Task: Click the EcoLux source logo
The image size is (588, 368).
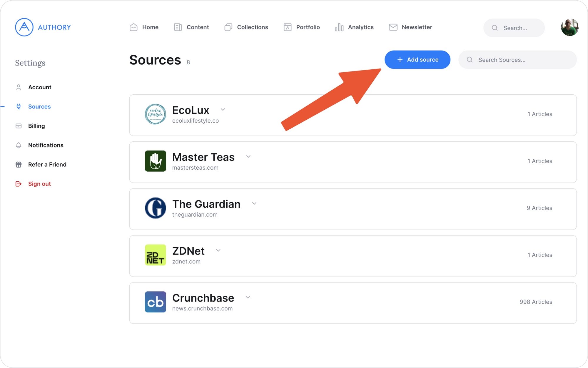Action: tap(155, 114)
